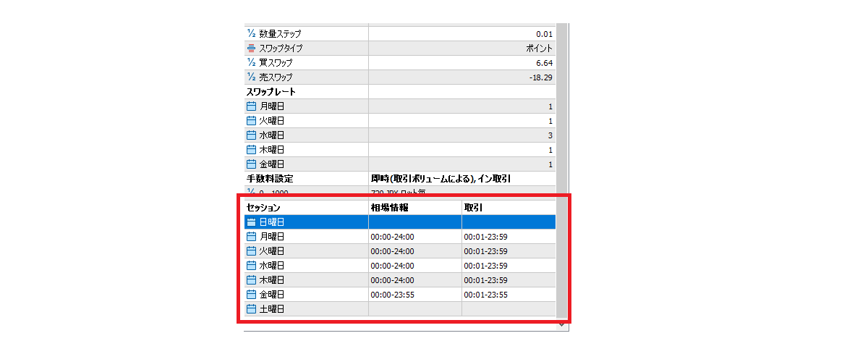Viewport: 868px width, 362px height.
Task: Select the 数量ステップ label
Action: click(280, 33)
